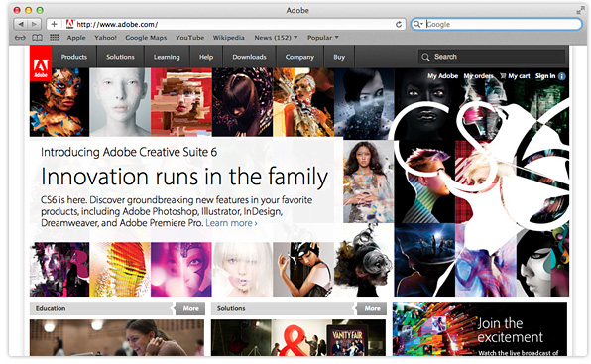Click the Sign in link
This screenshot has width=591, height=364.
coord(545,76)
